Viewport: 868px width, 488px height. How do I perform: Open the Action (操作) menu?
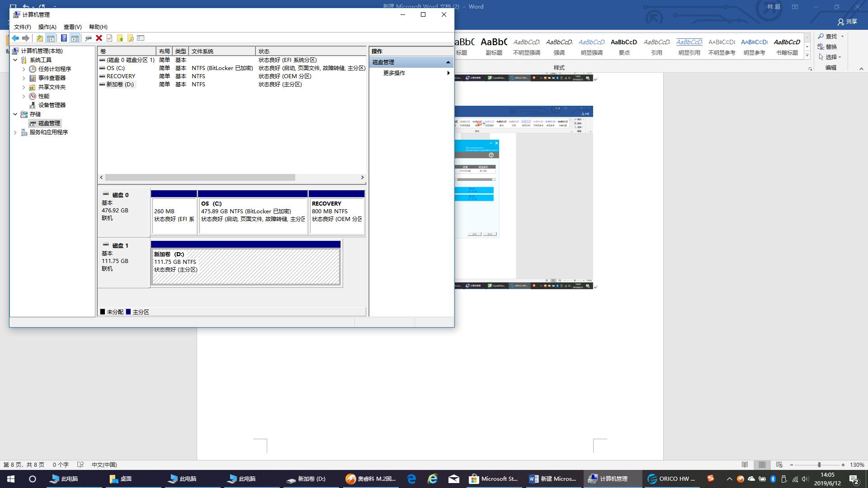tap(47, 27)
